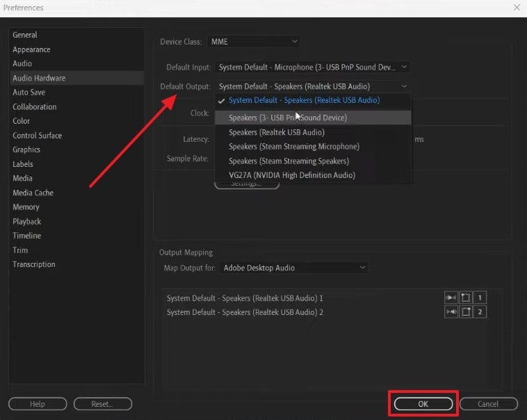Choose System Default - Speakers (Realtek USB Audio) option
The width and height of the screenshot is (527, 420).
[x=313, y=101]
